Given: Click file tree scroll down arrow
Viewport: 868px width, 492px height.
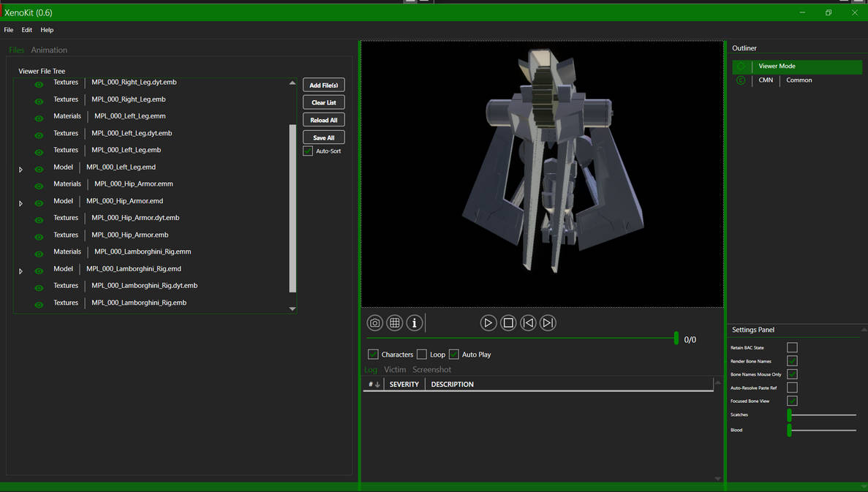Looking at the screenshot, I should pyautogui.click(x=293, y=309).
